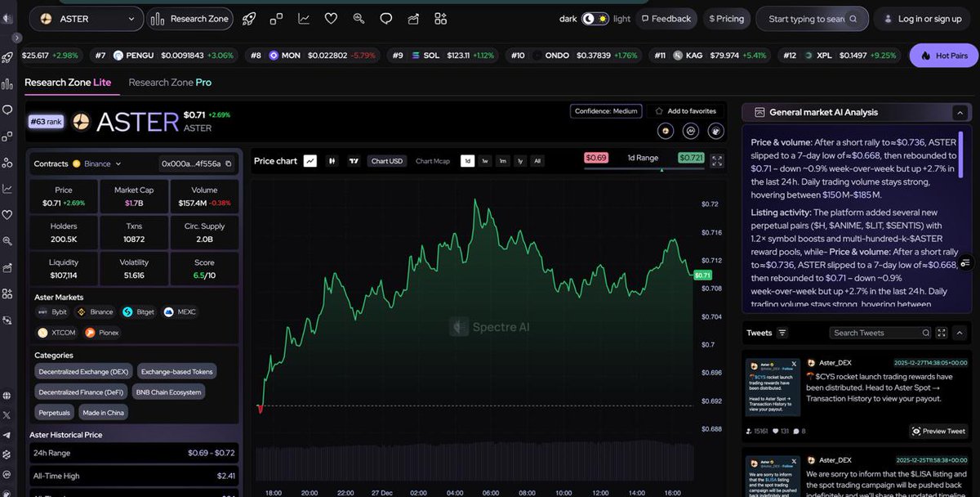Select the candlestick chart type icon

click(332, 161)
